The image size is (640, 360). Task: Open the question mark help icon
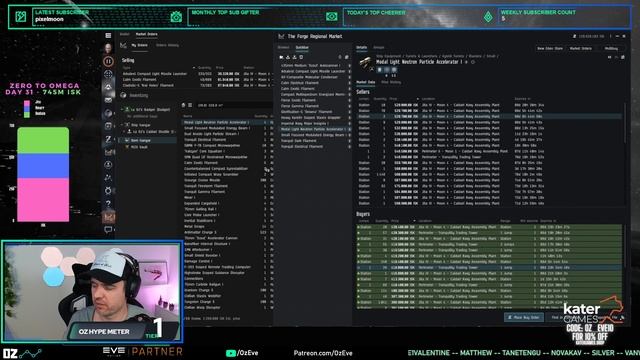[x=108, y=203]
